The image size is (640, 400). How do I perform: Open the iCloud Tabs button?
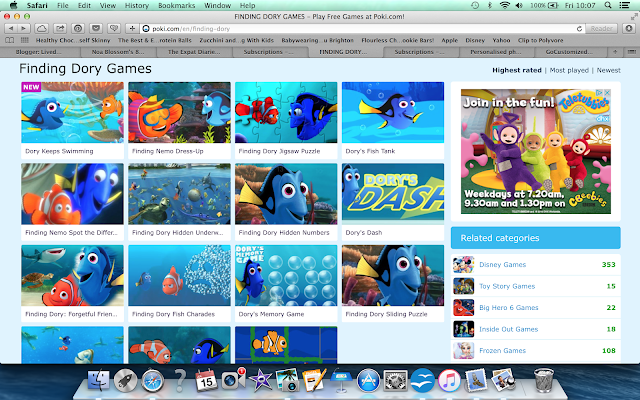click(42, 28)
